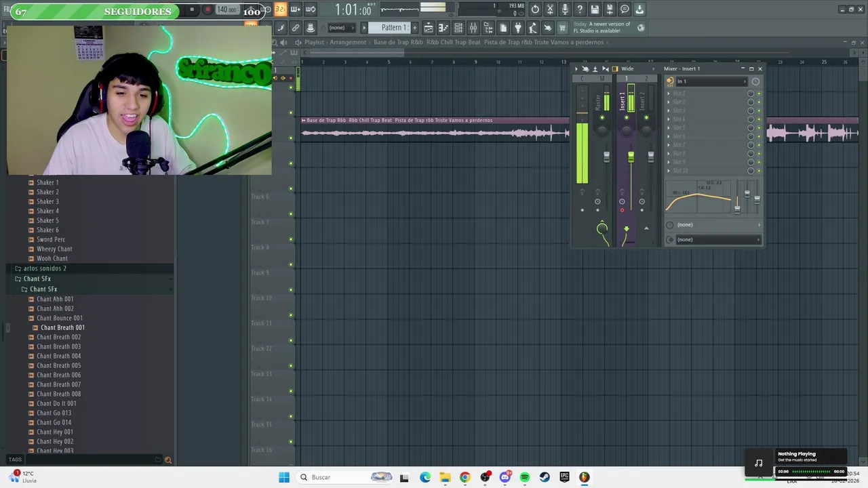868x488 pixels.
Task: Select the Chant Bounce 001 sample
Action: (60, 318)
